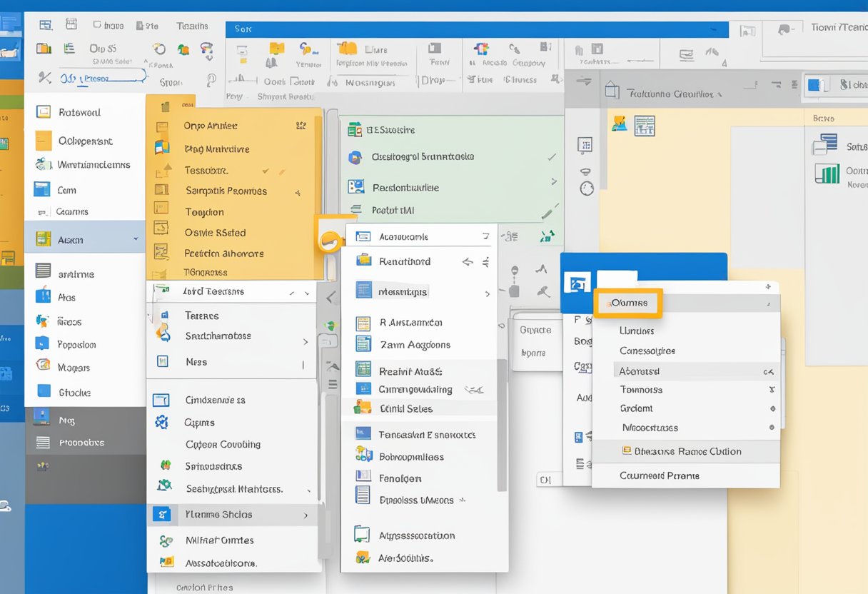Choose Caumeard Prarns from the context menu
The image size is (868, 594).
(x=660, y=475)
